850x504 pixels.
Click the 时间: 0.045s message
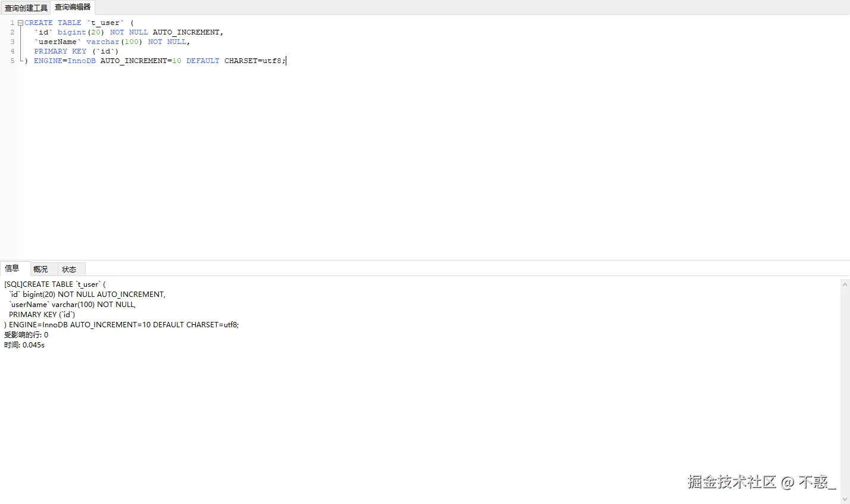[24, 345]
